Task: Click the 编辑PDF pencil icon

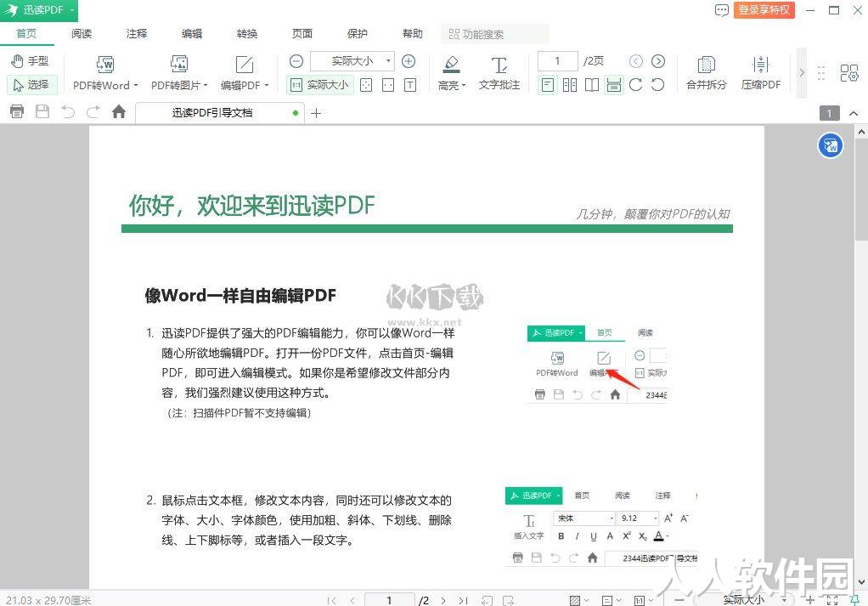Action: (x=244, y=65)
